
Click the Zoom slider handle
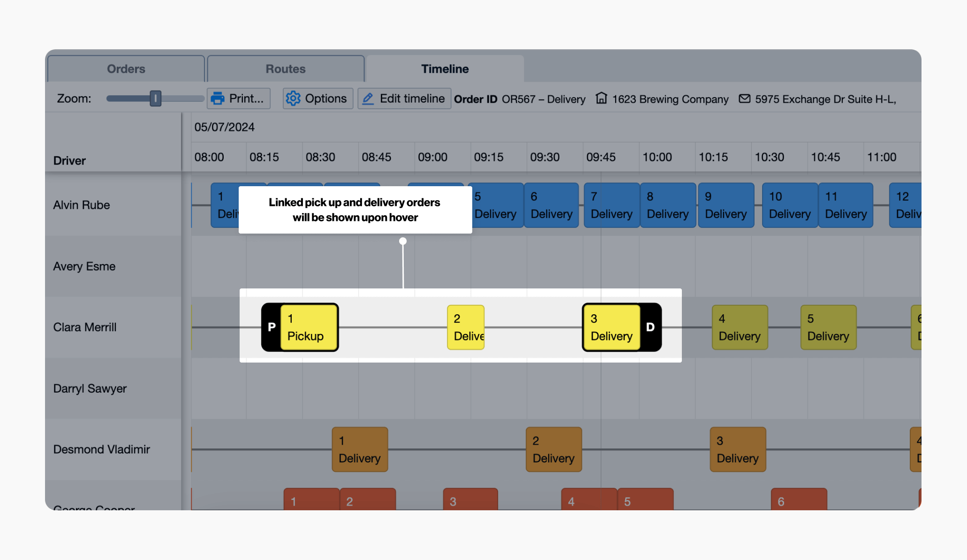tap(155, 98)
